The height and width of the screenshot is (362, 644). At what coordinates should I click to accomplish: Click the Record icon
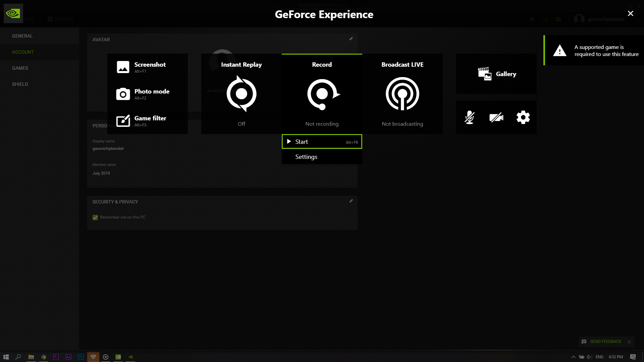pyautogui.click(x=322, y=94)
